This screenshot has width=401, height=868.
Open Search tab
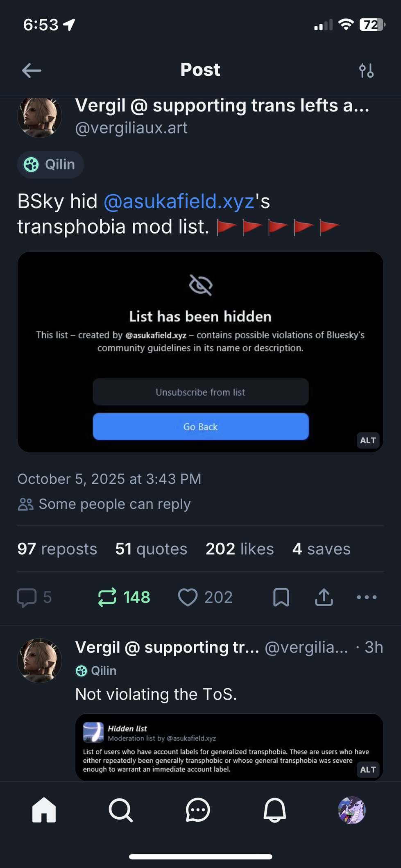(x=120, y=810)
